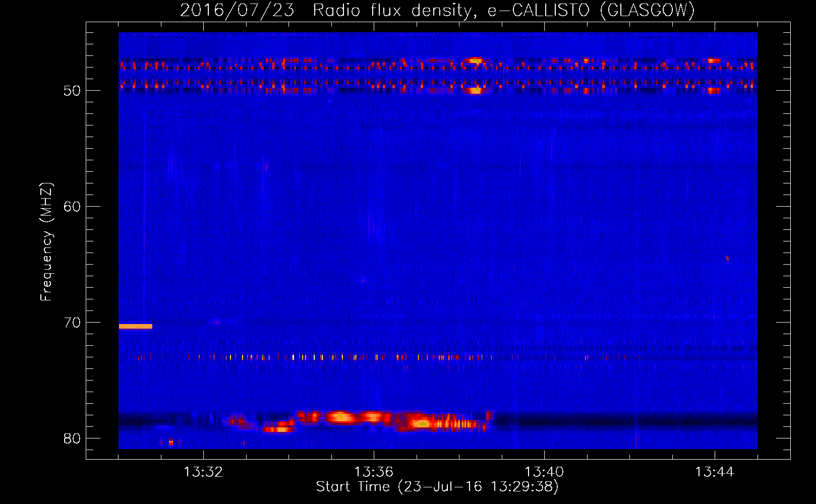Screen dimensions: 816x504
Task: Click the 60 frequency tick label
Action: coord(72,207)
